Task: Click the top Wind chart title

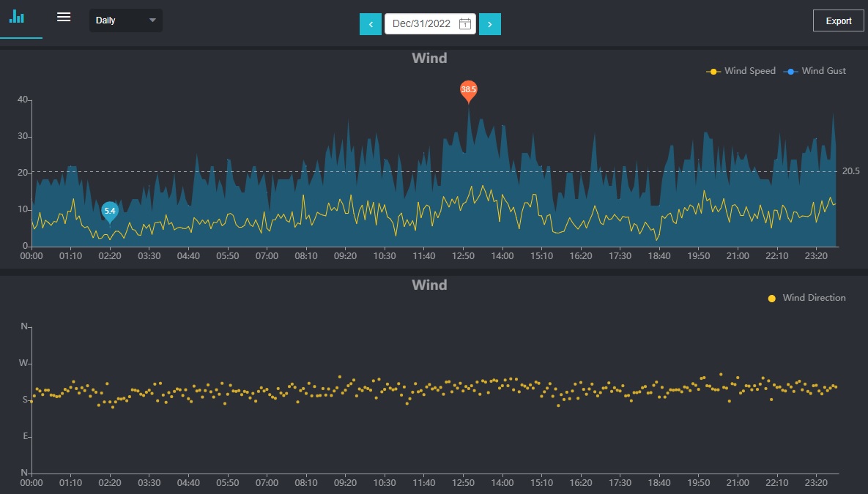Action: click(x=429, y=58)
